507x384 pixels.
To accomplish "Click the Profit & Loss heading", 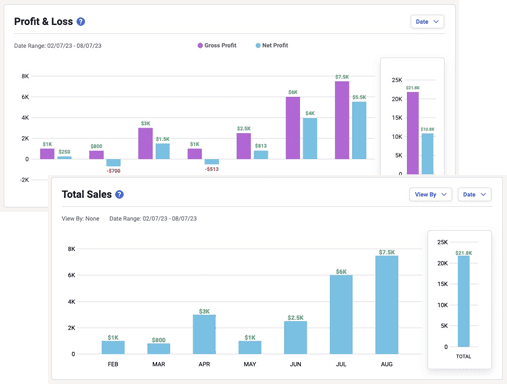I will [43, 22].
